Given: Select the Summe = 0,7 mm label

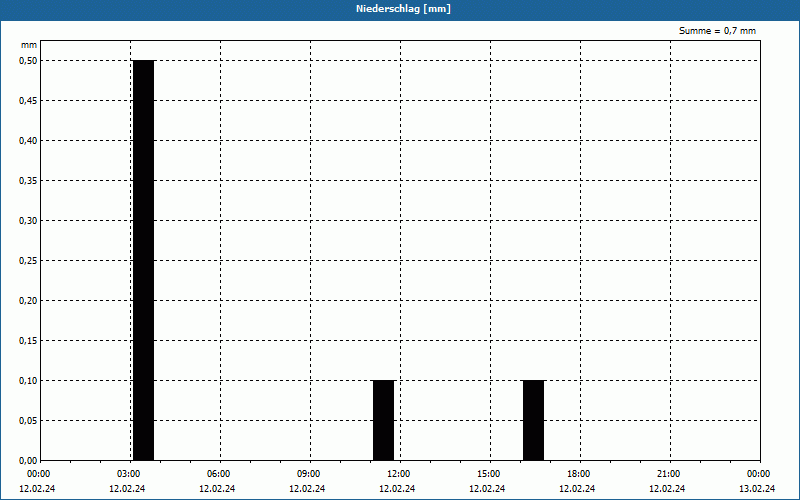Looking at the screenshot, I should click(x=717, y=31).
